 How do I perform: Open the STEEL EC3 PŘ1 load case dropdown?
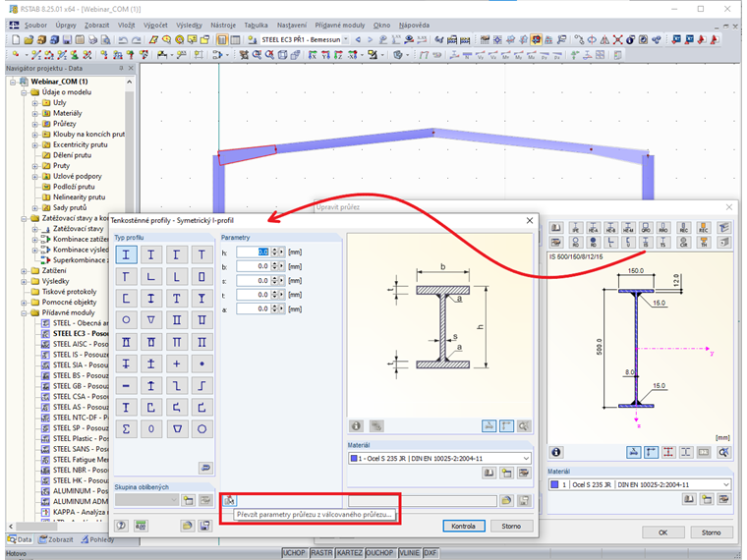[345, 40]
